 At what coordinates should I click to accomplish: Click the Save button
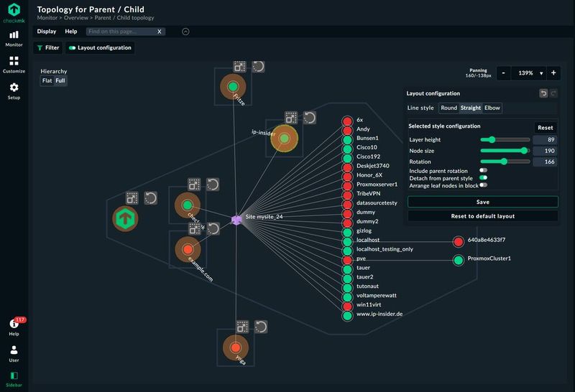[483, 202]
